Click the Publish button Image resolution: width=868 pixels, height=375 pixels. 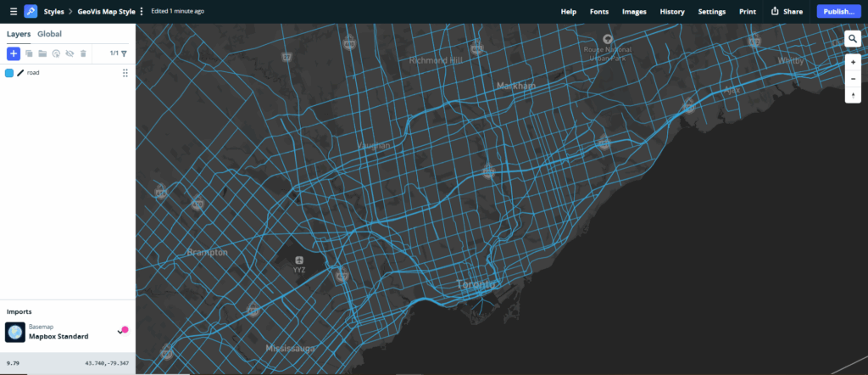[x=837, y=12]
